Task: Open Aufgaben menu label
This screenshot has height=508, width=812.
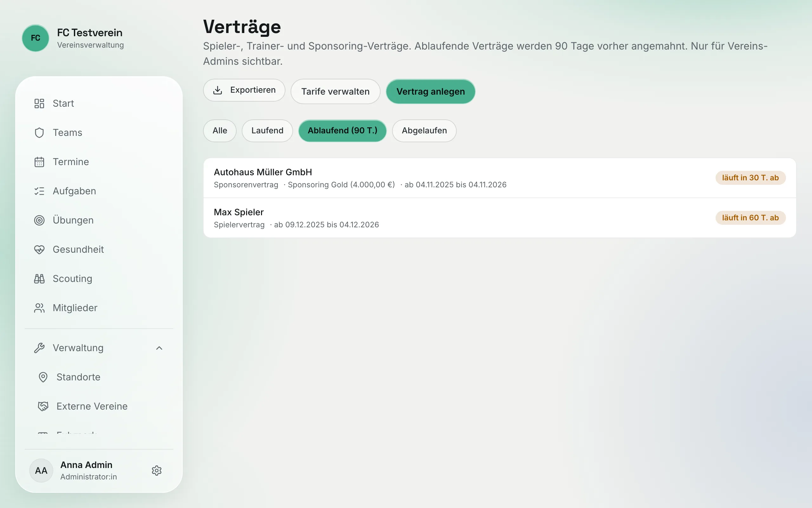Action: [x=75, y=191]
